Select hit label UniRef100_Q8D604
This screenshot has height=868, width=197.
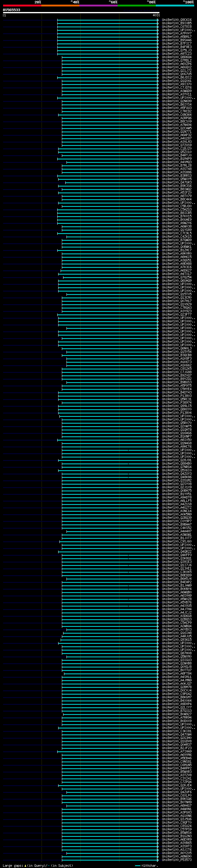click(x=177, y=57)
